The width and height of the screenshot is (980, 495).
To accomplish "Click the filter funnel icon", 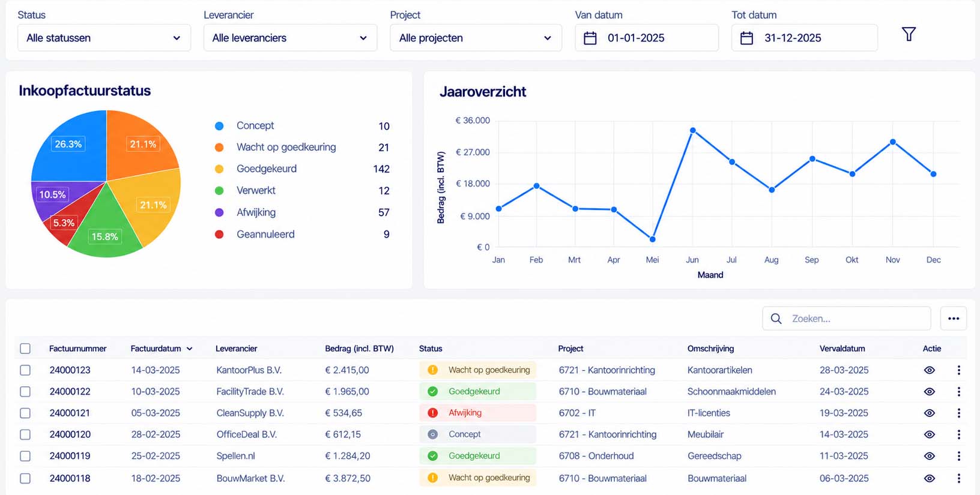I will pyautogui.click(x=909, y=34).
